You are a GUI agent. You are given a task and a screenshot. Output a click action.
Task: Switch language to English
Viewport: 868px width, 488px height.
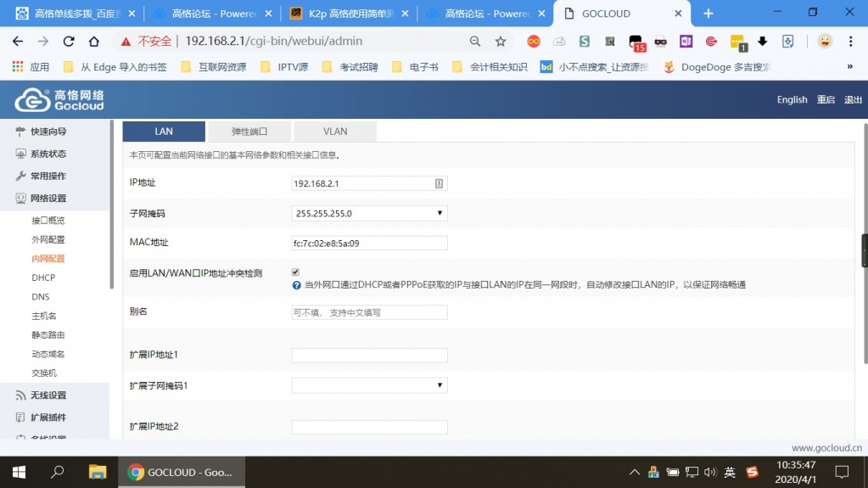[x=792, y=99]
